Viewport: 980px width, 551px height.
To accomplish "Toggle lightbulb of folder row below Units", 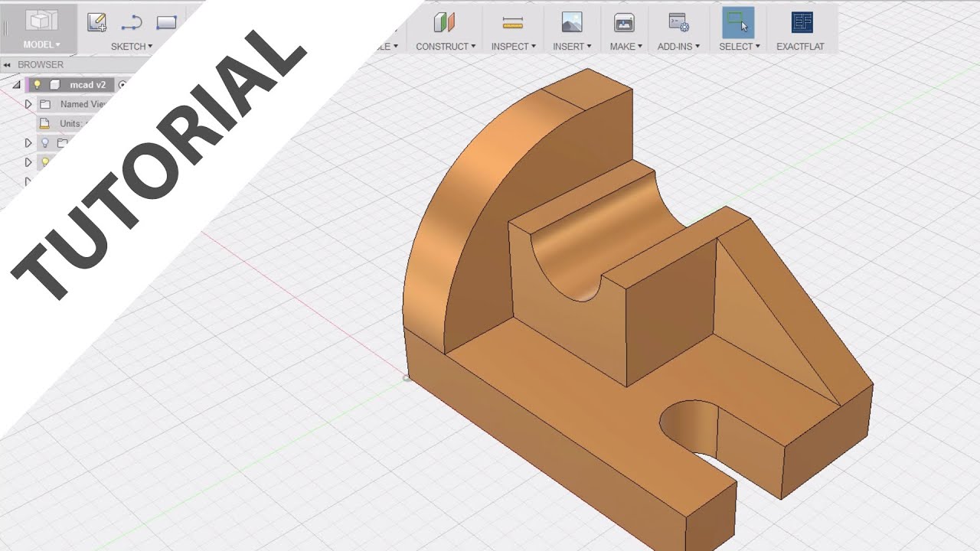I will point(45,143).
